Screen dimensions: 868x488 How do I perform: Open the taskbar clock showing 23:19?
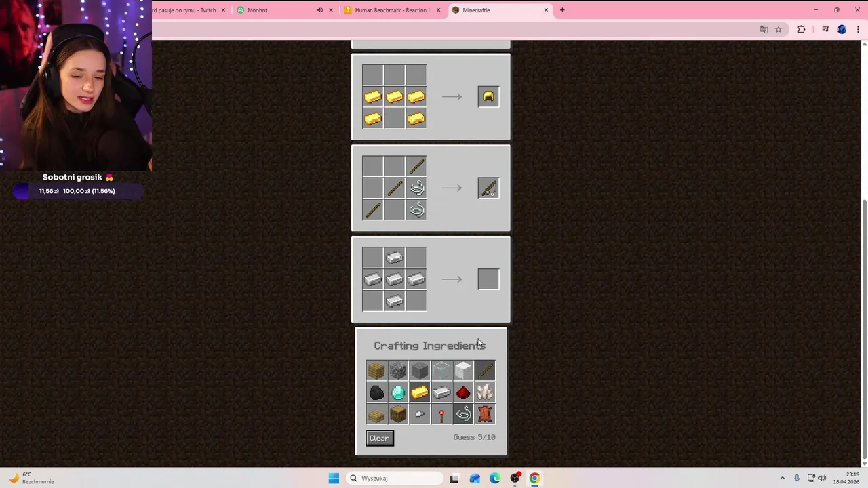coord(846,479)
